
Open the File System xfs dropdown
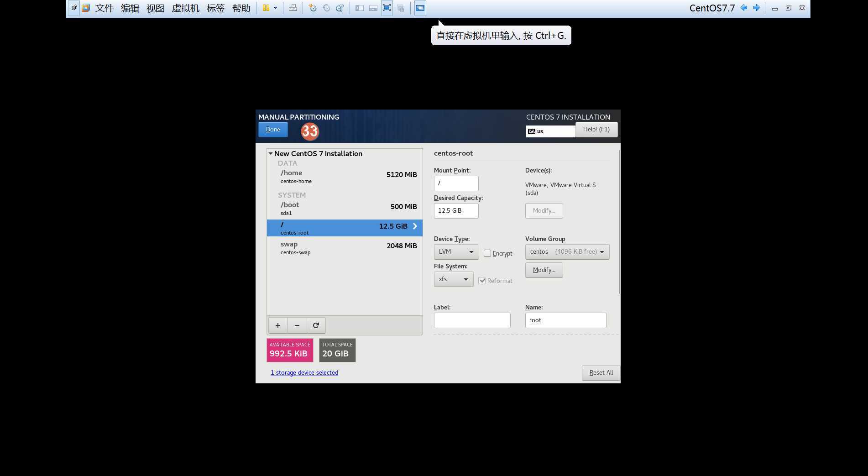tap(454, 279)
